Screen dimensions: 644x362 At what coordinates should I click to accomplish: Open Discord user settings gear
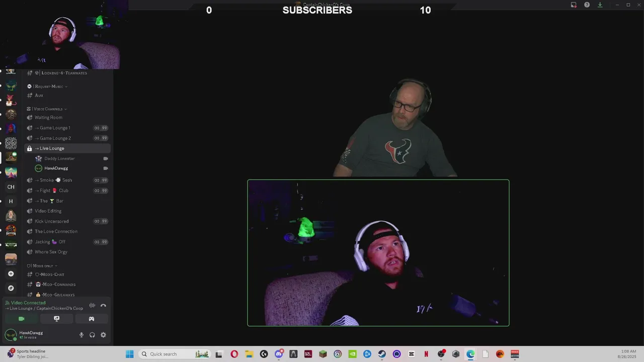103,335
